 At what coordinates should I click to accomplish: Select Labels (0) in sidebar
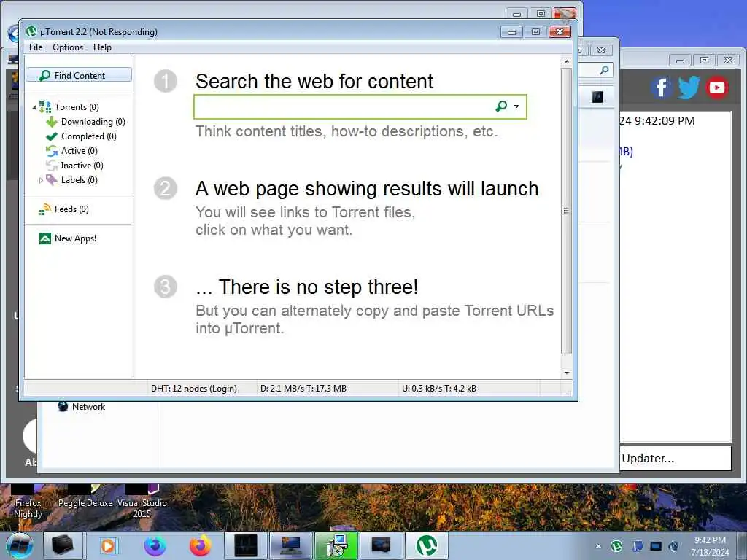(x=79, y=180)
